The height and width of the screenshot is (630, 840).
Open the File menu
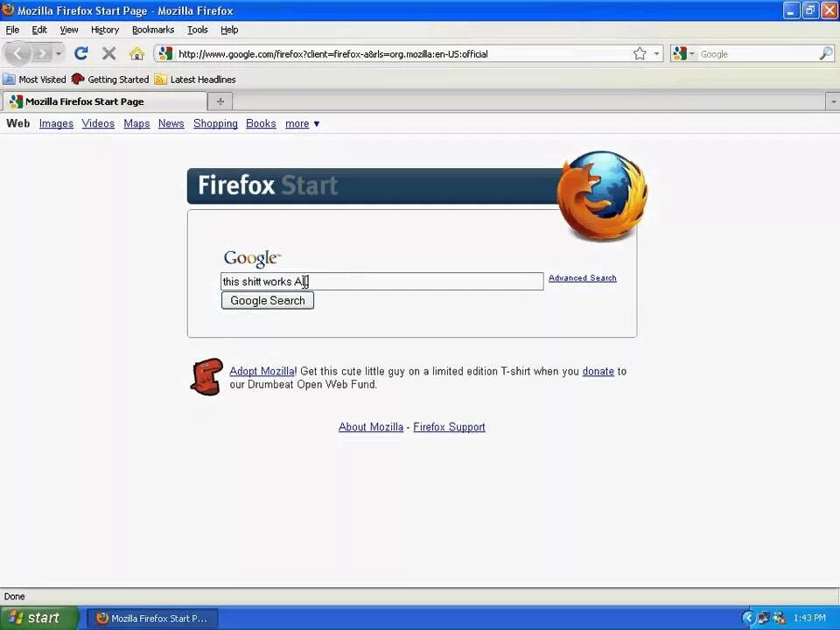coord(12,30)
